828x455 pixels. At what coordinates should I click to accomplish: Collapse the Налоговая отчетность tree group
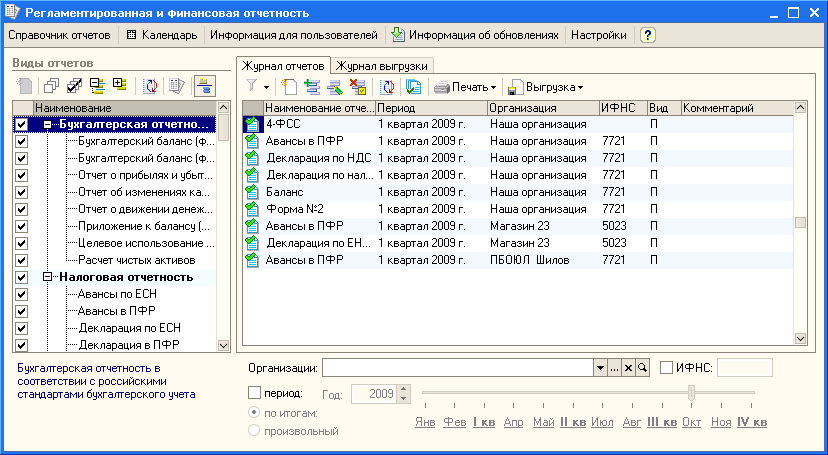pyautogui.click(x=48, y=277)
